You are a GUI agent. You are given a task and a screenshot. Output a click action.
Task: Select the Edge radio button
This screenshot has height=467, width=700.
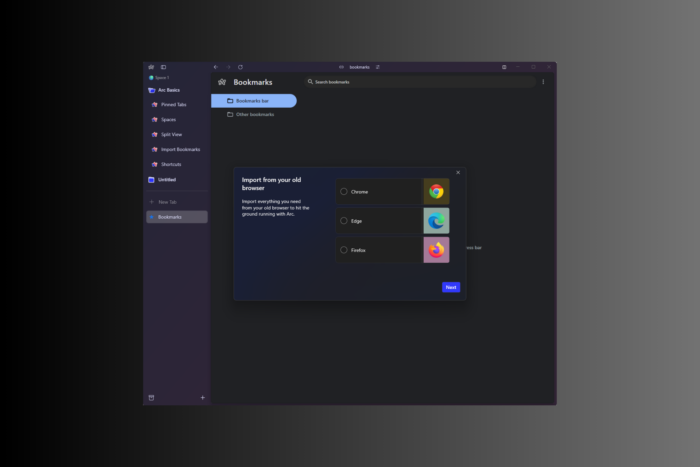coord(344,221)
